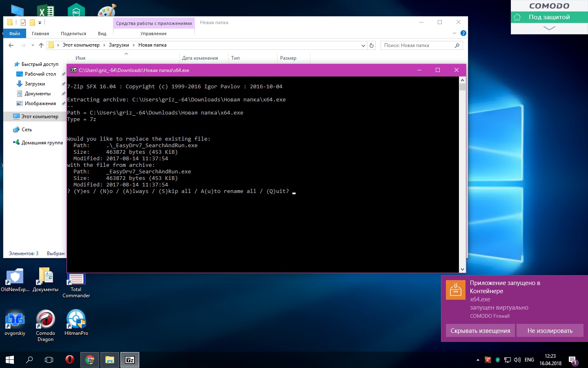Open the address bar history dropdown

[x=363, y=45]
